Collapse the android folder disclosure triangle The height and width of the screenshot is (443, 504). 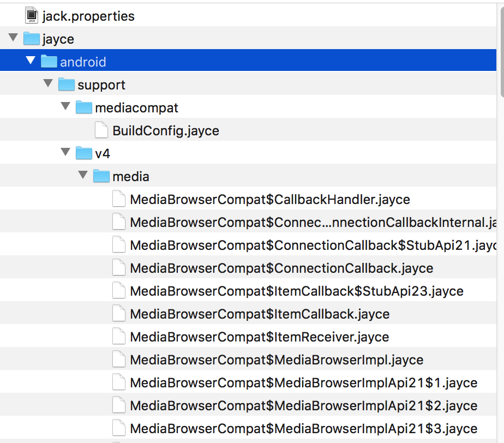coord(31,61)
